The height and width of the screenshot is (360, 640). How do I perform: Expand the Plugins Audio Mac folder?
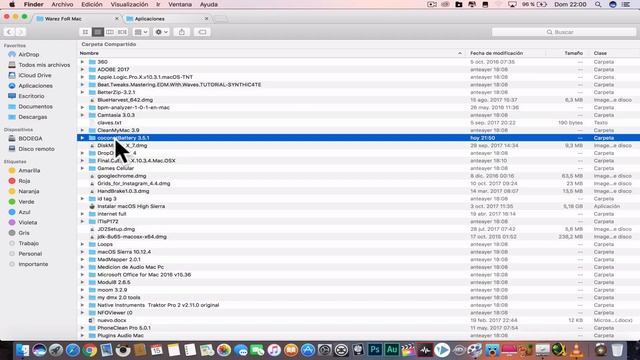coord(82,336)
